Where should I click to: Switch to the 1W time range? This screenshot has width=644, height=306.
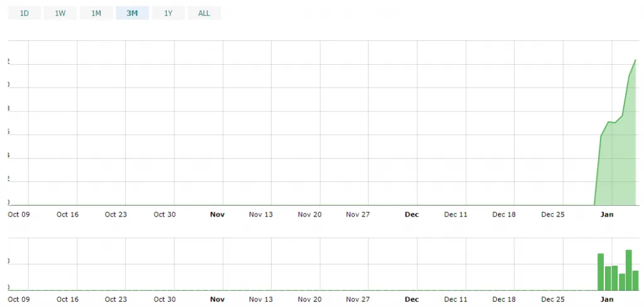pos(60,13)
